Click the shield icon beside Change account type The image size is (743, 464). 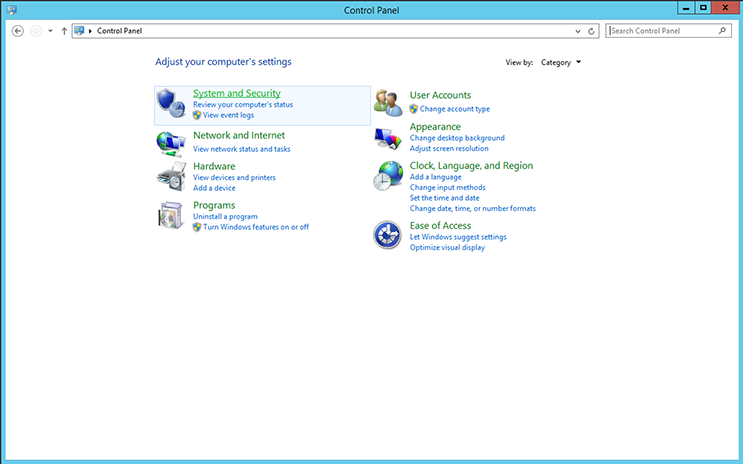point(414,109)
